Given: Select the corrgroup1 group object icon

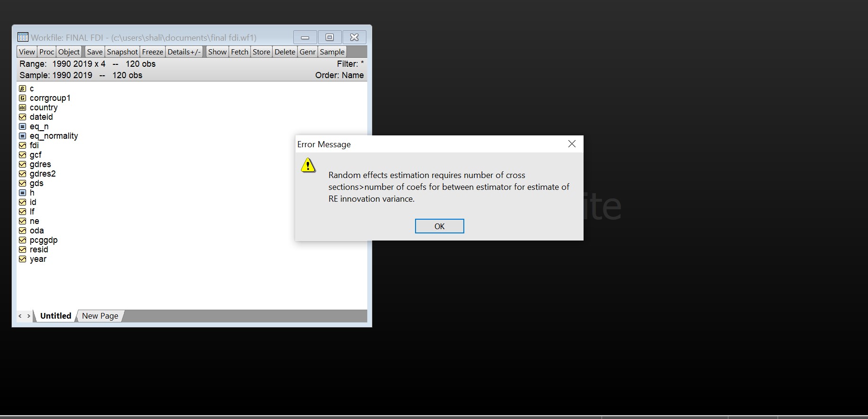Looking at the screenshot, I should coord(22,98).
